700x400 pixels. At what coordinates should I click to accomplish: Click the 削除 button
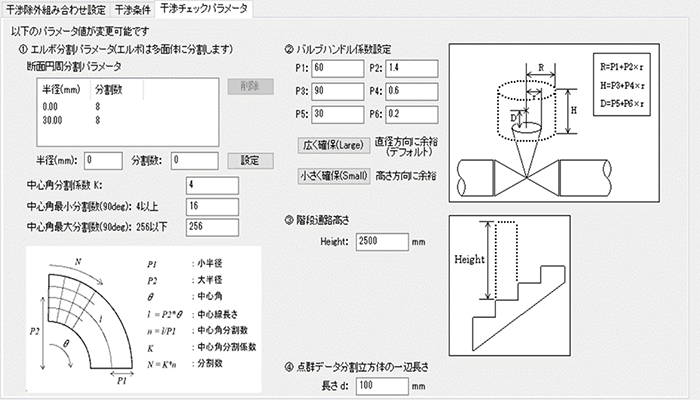[249, 87]
